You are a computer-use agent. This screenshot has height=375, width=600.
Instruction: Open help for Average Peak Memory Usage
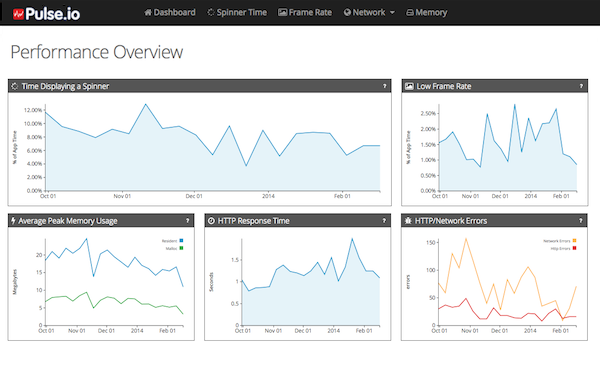tap(188, 221)
